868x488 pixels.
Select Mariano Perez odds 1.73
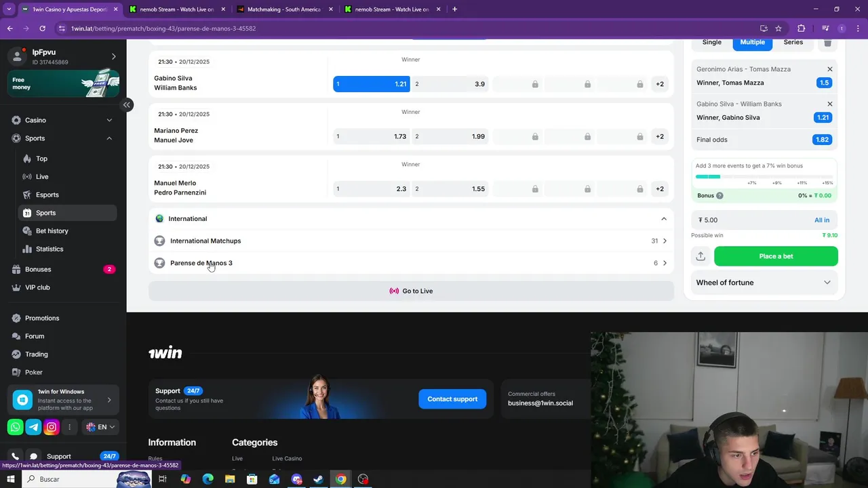click(372, 136)
